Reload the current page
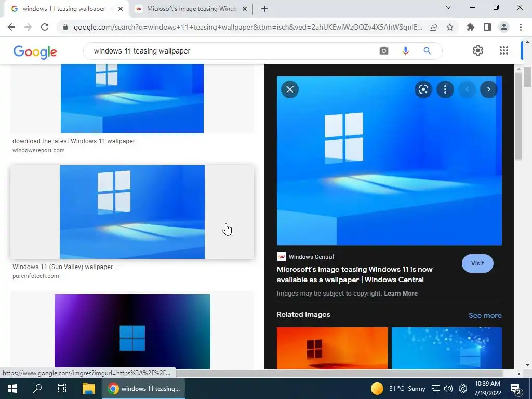 (x=45, y=27)
